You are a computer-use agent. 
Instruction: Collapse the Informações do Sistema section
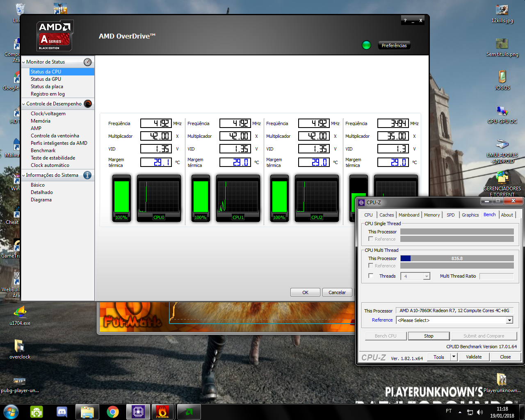pyautogui.click(x=23, y=176)
